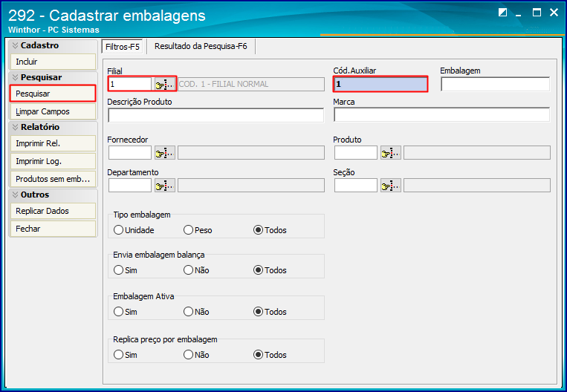This screenshot has height=392, width=567.
Task: Click the Imprimir Log. button
Action: point(54,161)
